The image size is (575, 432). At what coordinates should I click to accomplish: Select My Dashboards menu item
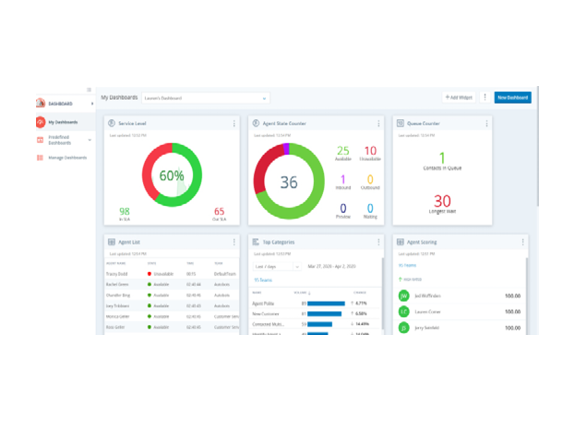coord(65,122)
